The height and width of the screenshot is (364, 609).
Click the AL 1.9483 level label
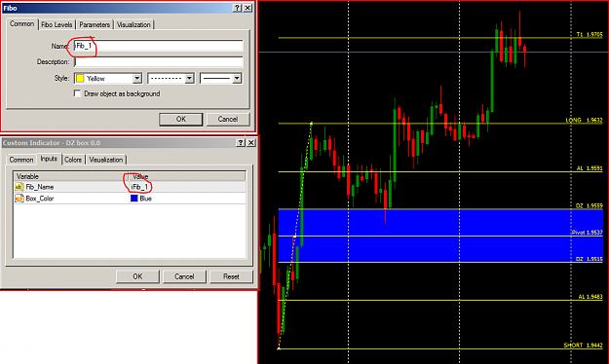[590, 297]
